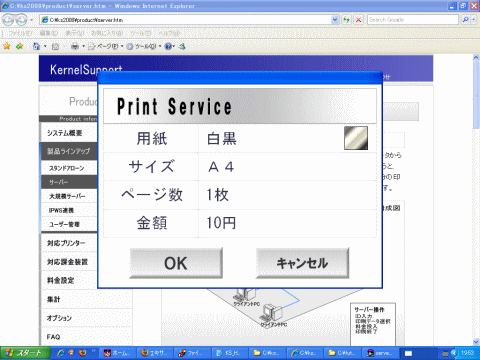Go to the Home page icon
The width and height of the screenshot is (480, 360).
36,46
